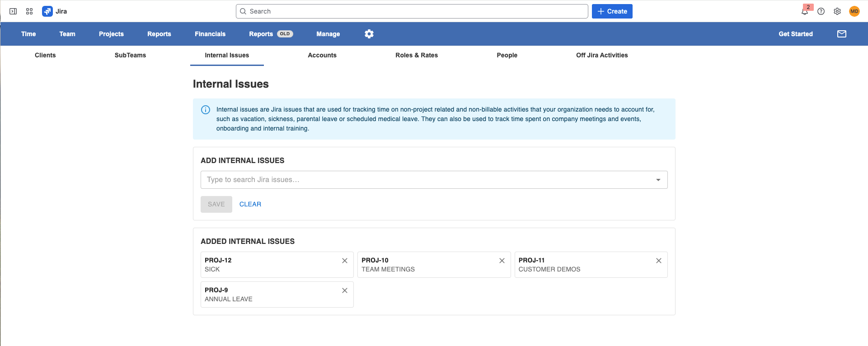
Task: Switch to the Off Jira Activities tab
Action: pos(602,55)
